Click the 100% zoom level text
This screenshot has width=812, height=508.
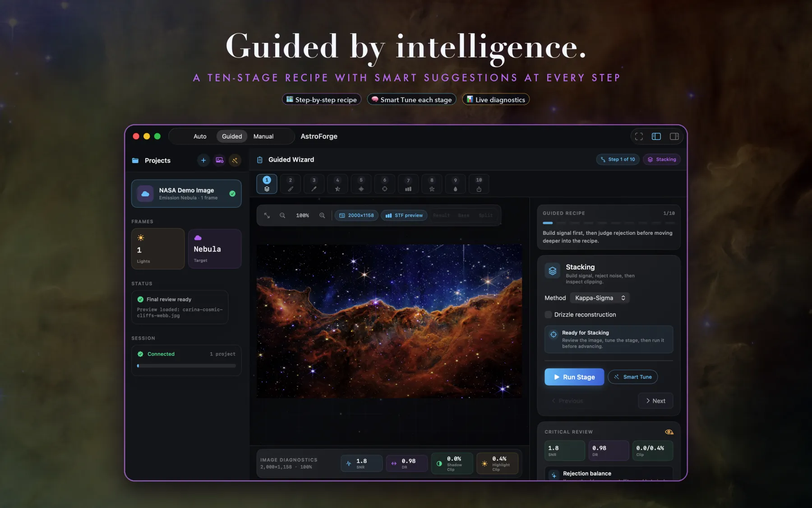coord(302,215)
